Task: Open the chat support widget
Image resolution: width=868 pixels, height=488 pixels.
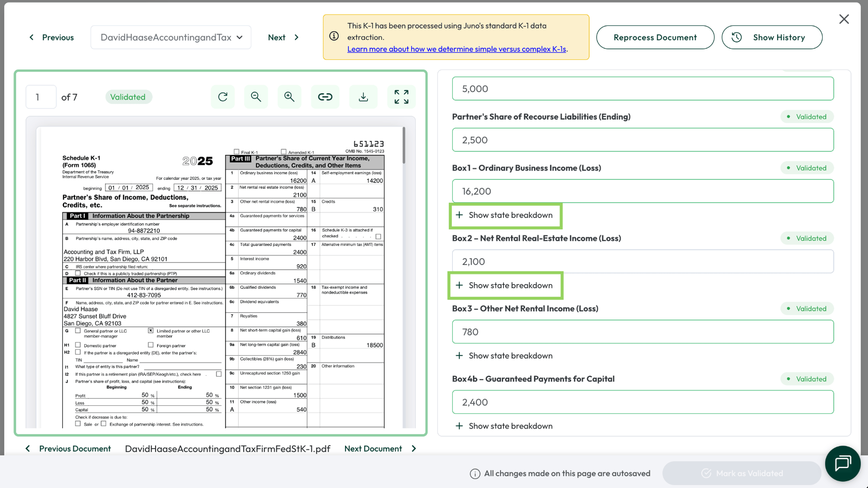Action: pos(843,463)
